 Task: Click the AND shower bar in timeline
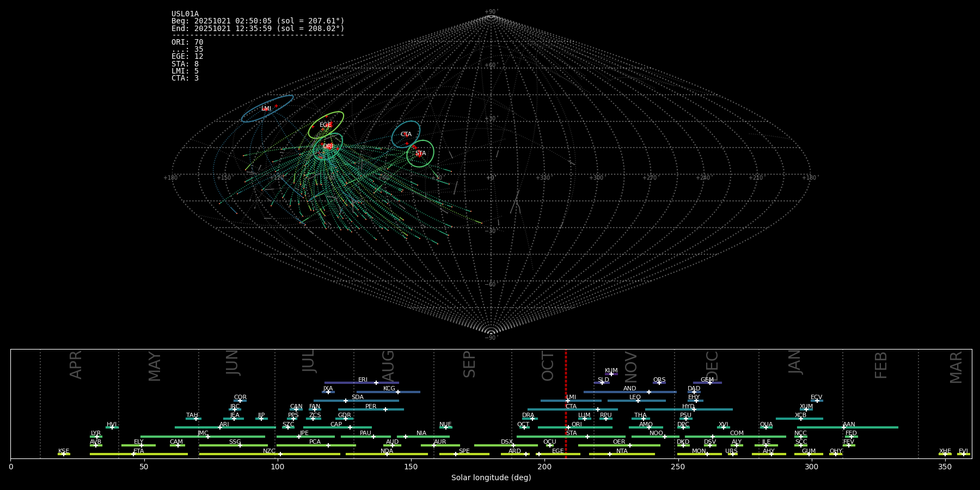[x=630, y=392]
